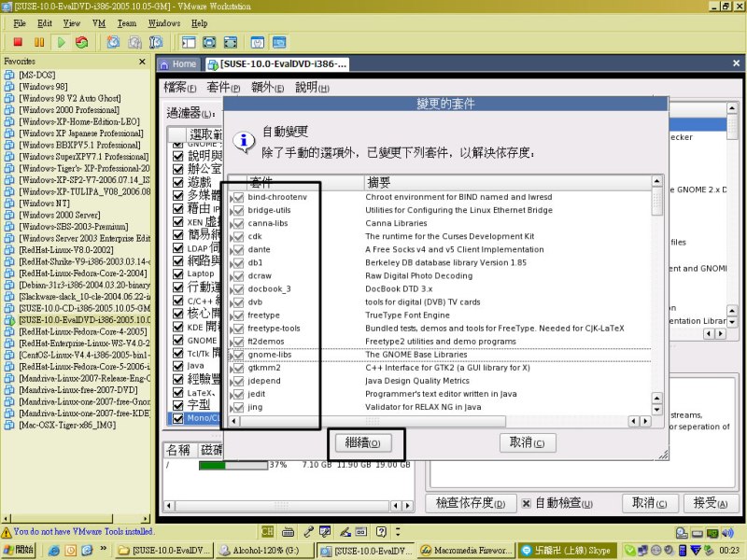
Task: Open the Help menu in VMware
Action: tap(199, 23)
